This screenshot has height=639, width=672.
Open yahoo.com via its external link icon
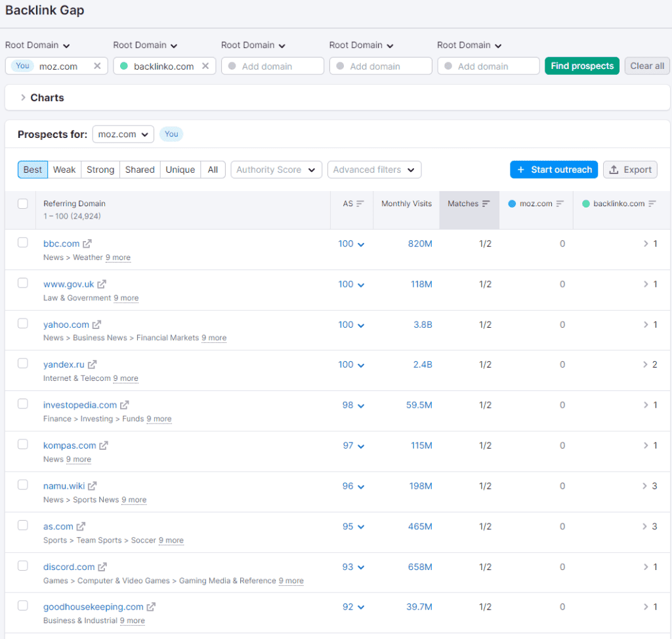pos(96,324)
